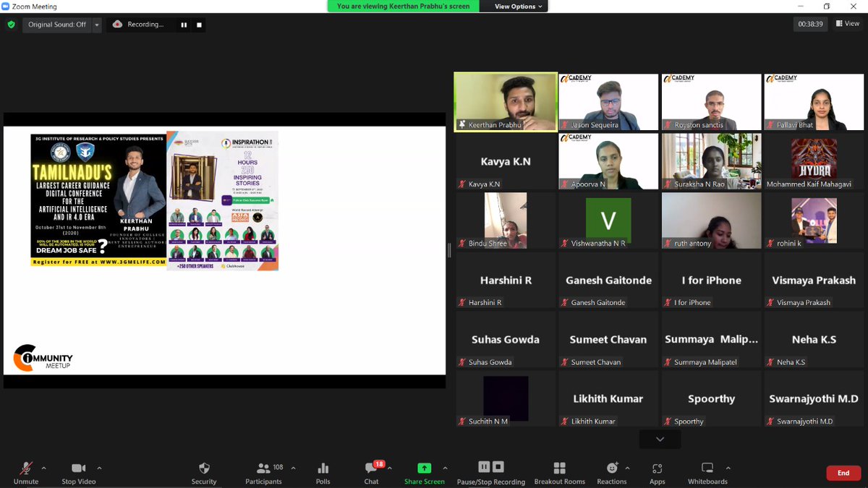
Task: Select Harshini R participant tile
Action: (x=506, y=280)
